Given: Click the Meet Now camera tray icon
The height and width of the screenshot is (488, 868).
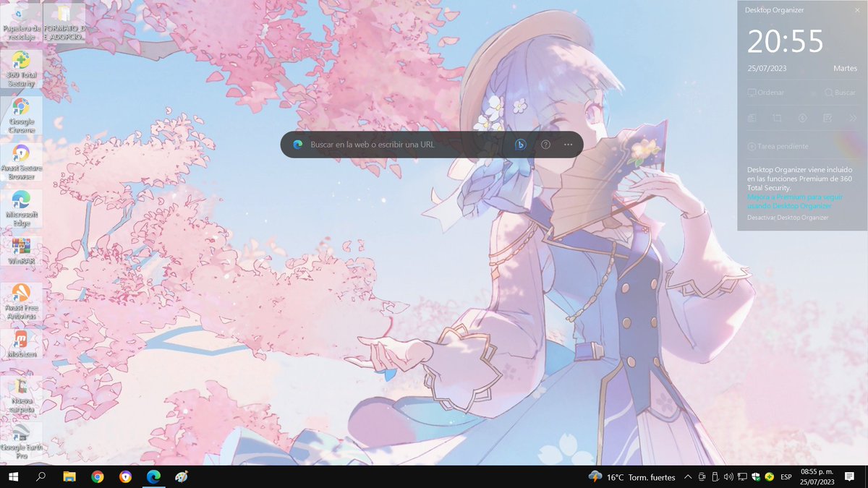Looking at the screenshot, I should click(x=702, y=477).
